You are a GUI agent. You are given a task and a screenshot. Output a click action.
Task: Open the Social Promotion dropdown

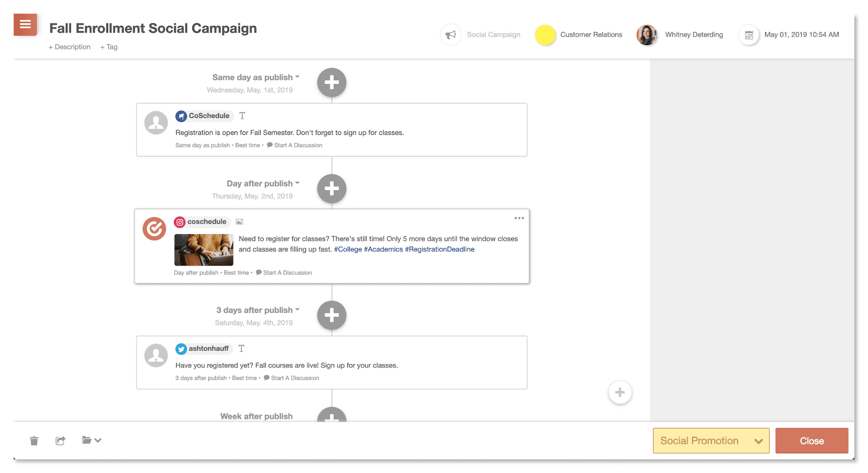[710, 440]
